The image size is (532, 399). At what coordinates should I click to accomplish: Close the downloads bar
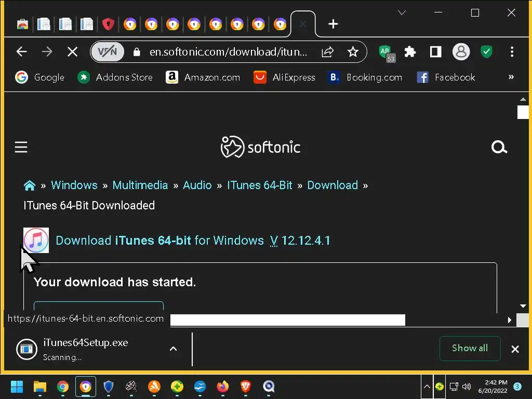[x=515, y=349]
